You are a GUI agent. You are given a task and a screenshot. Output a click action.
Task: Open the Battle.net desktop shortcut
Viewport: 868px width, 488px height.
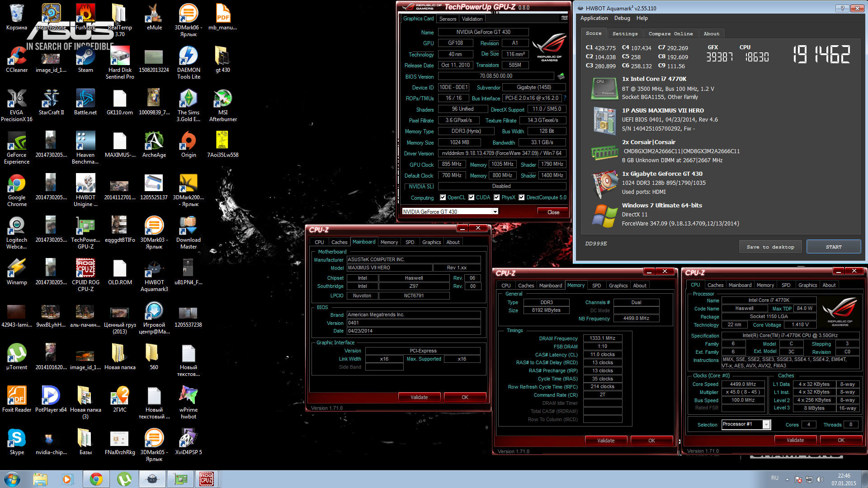85,102
